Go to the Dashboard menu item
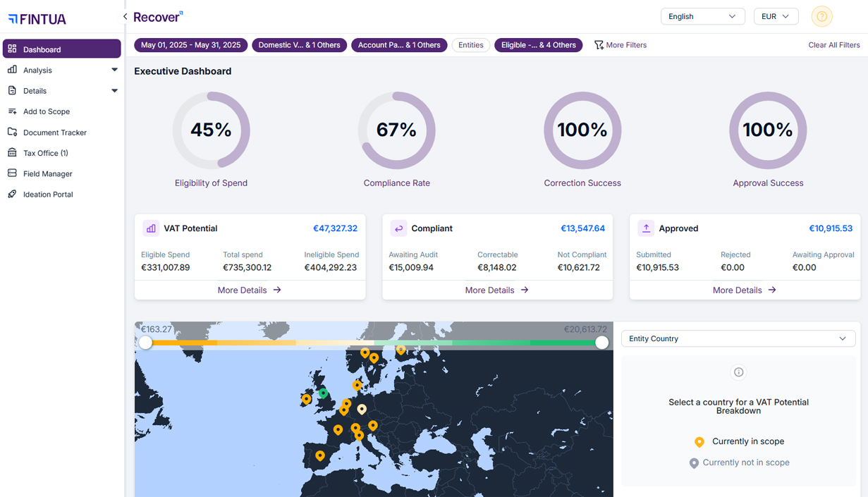868x497 pixels. pyautogui.click(x=61, y=49)
